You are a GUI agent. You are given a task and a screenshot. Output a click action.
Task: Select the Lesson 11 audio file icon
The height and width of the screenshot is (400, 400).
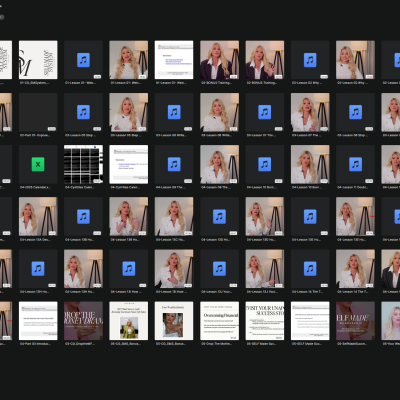(x=355, y=164)
